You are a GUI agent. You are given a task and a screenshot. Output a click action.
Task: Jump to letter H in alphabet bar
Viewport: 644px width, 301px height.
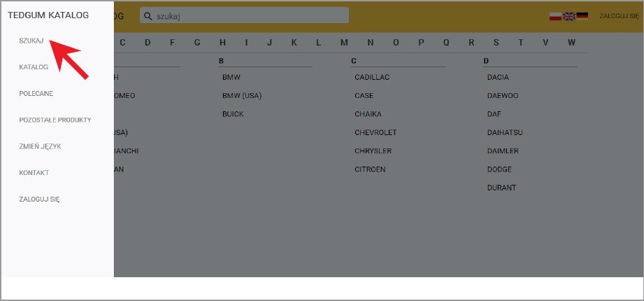[x=222, y=43]
